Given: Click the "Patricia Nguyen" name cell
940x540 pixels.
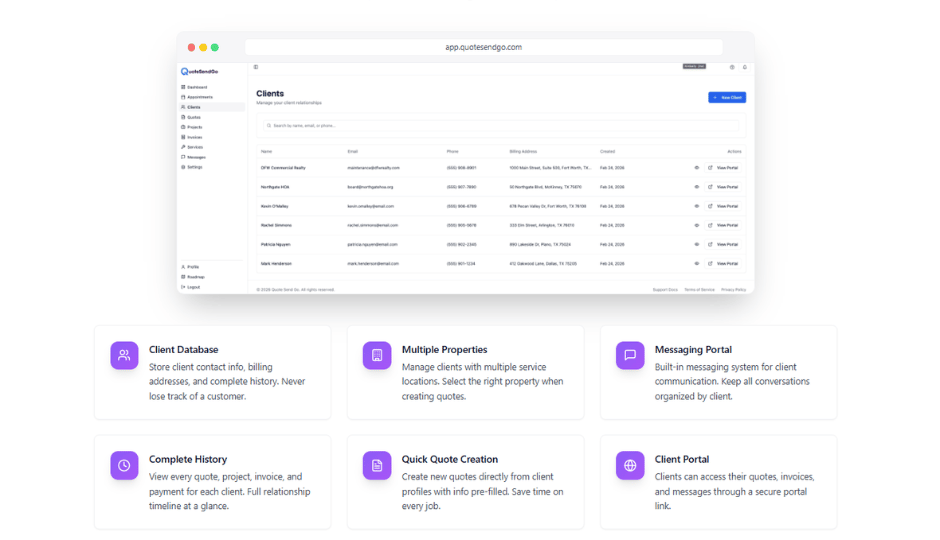Looking at the screenshot, I should click(276, 245).
